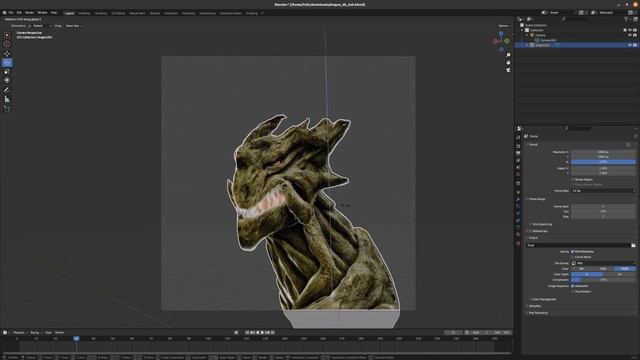This screenshot has width=640, height=360.
Task: Open the Material properties tab icon
Action: point(518,235)
